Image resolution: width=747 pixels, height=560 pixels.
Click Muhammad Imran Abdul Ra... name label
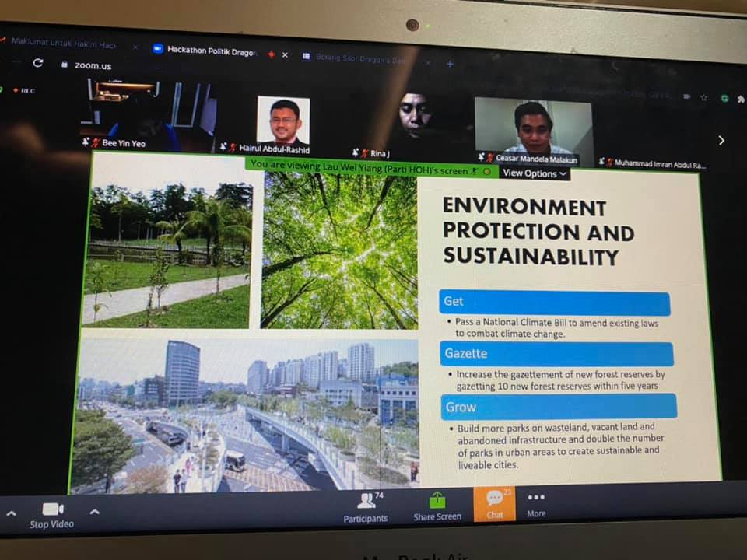(661, 164)
